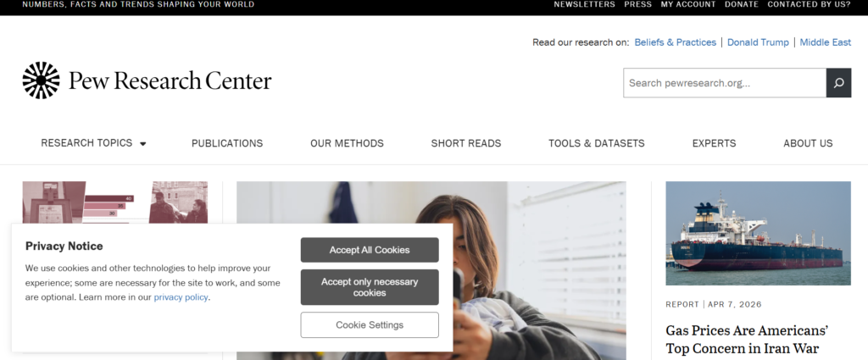
Task: Open Gas Prices Are Americans' Top Concern headline
Action: (x=747, y=340)
